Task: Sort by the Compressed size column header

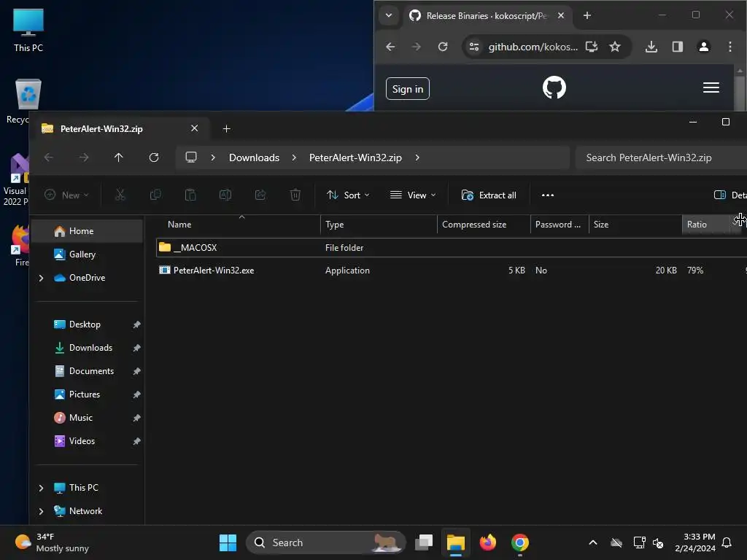Action: pyautogui.click(x=484, y=225)
